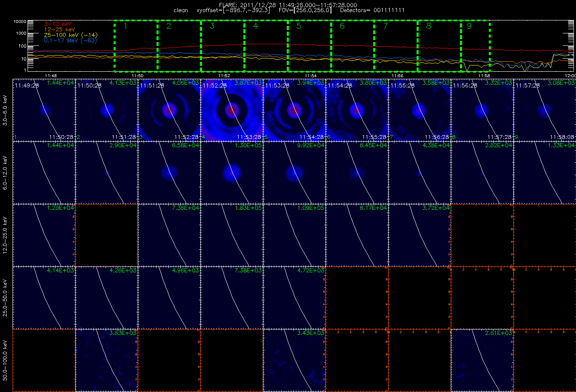Click the FLARE date and time title
576x392 pixels.
[288, 5]
